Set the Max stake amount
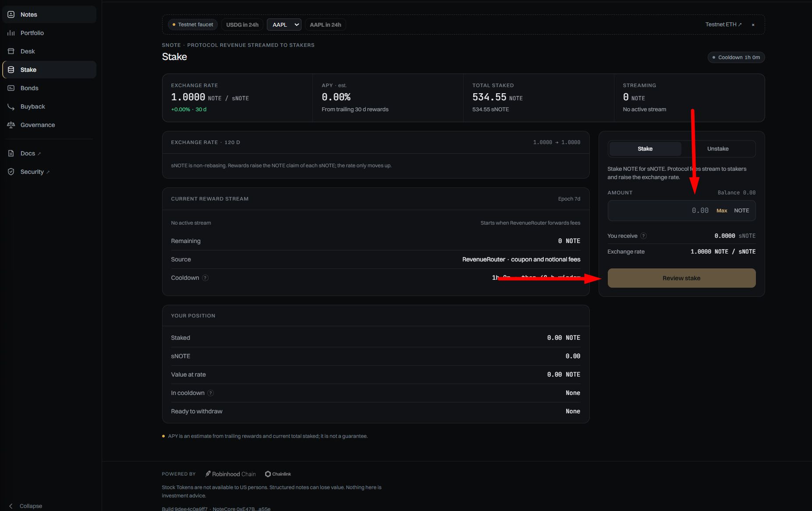Image resolution: width=812 pixels, height=511 pixels. [722, 211]
